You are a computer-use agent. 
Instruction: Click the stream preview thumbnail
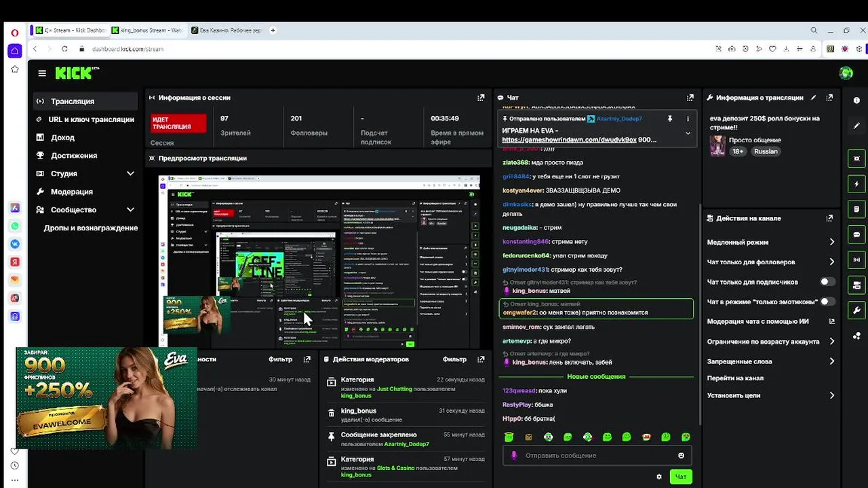(x=319, y=261)
